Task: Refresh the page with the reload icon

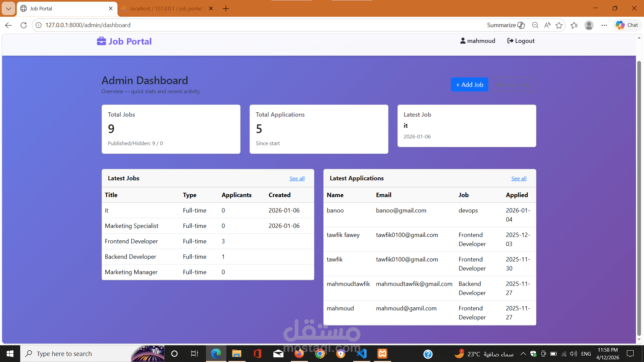Action: pos(23,25)
